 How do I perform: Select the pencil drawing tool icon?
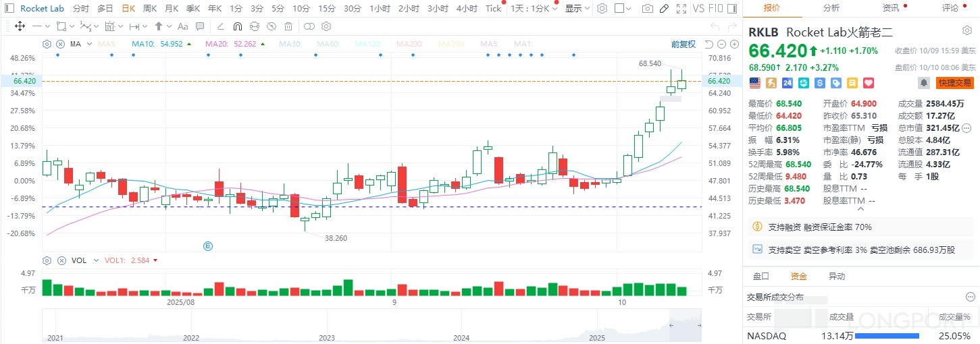tap(665, 9)
